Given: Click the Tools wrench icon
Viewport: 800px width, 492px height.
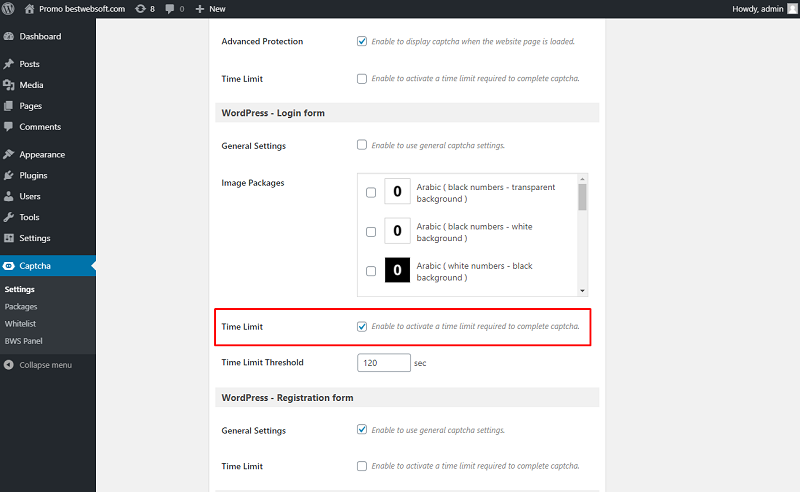Looking at the screenshot, I should [9, 217].
